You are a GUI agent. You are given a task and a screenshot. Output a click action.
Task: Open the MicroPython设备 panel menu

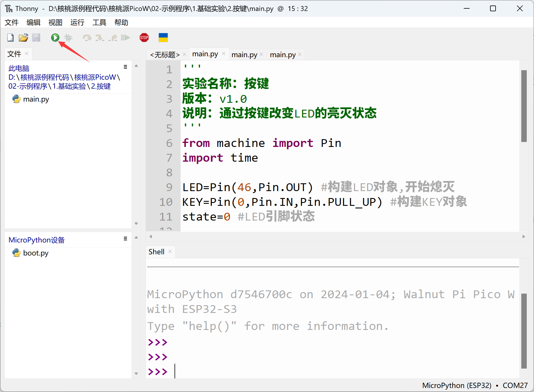[x=125, y=239]
